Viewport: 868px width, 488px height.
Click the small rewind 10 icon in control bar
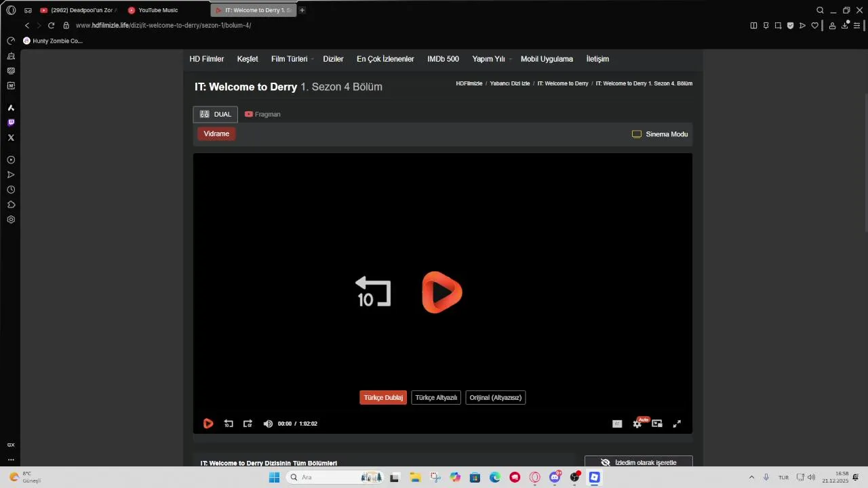pos(229,424)
